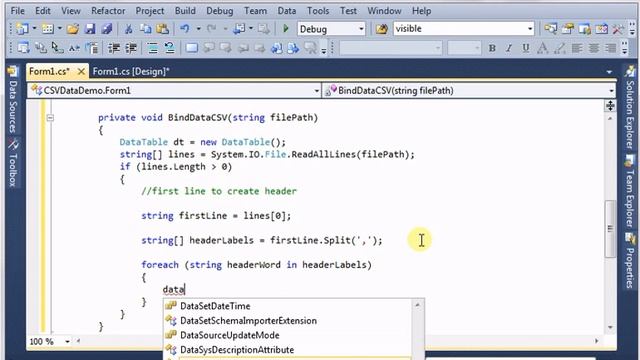Click in the 'visible' find text field

(460, 29)
